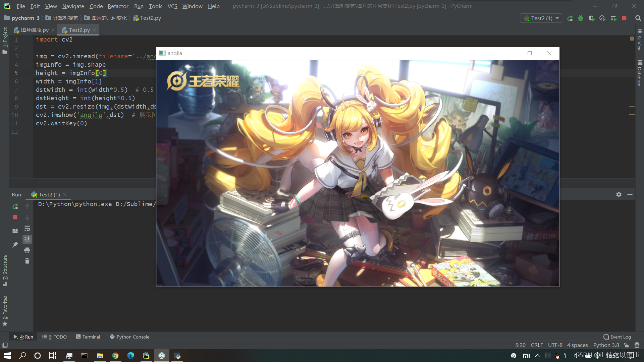644x362 pixels.
Task: Open the UTF-8 encoding selector
Action: coord(555,345)
